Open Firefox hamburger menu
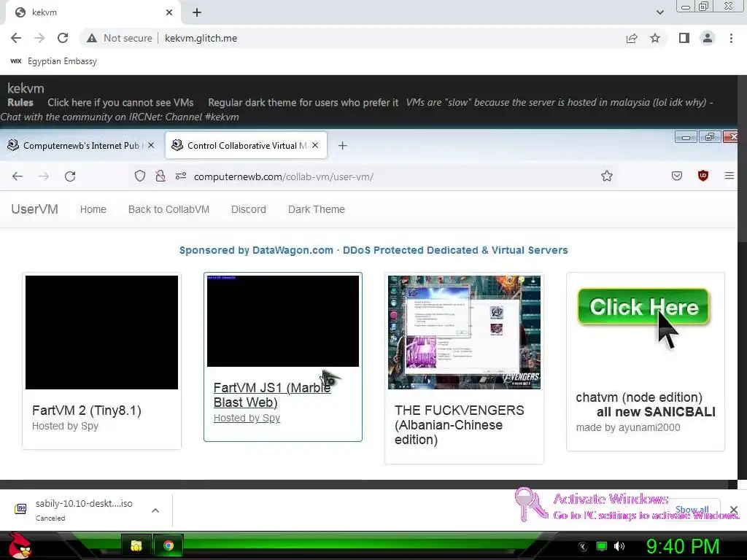 tap(729, 176)
